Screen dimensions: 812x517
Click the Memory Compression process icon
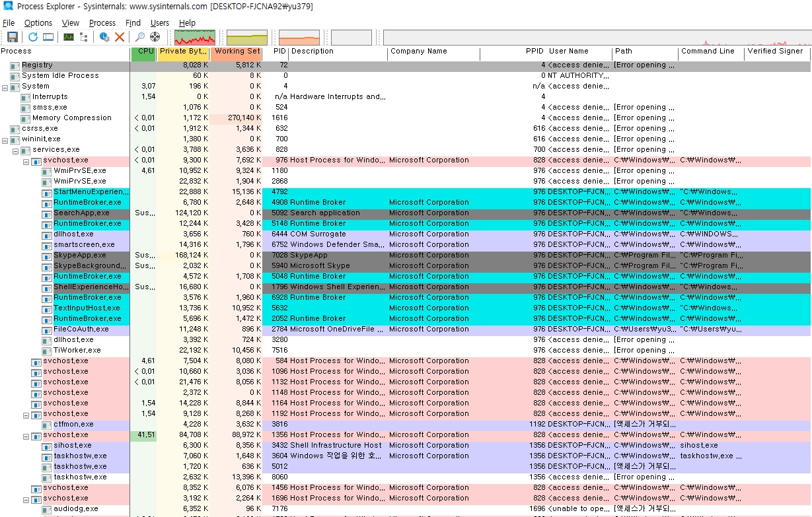pos(26,118)
